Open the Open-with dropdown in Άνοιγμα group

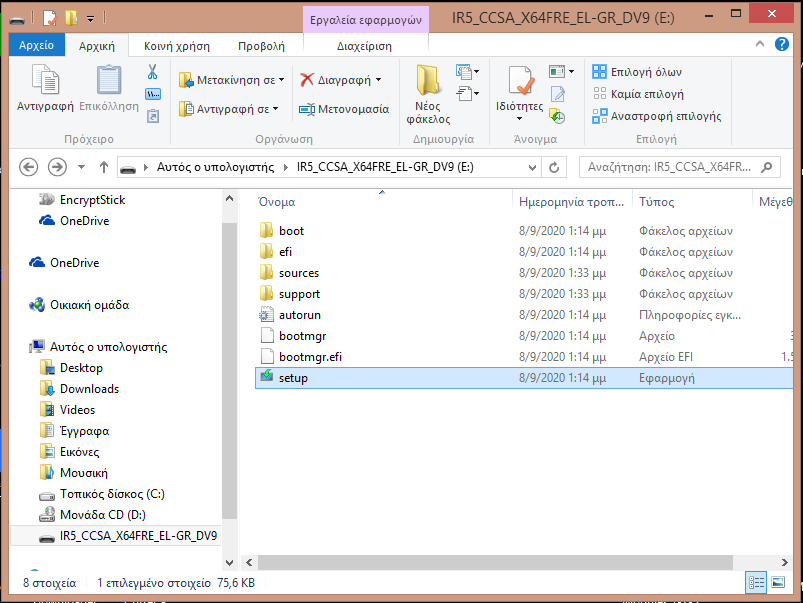pos(561,72)
